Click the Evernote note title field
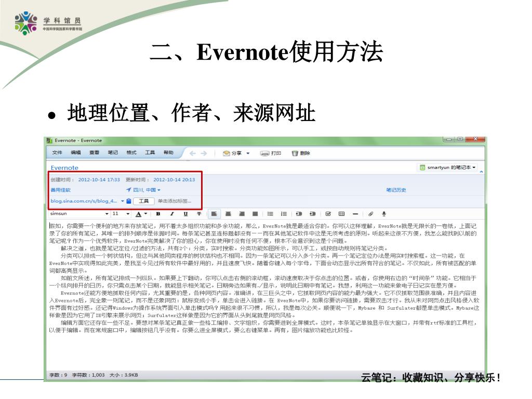This screenshot has width=532, height=399. tap(64, 168)
